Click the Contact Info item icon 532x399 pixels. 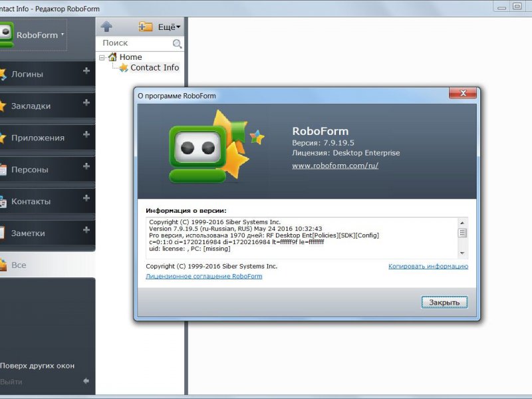pos(124,68)
